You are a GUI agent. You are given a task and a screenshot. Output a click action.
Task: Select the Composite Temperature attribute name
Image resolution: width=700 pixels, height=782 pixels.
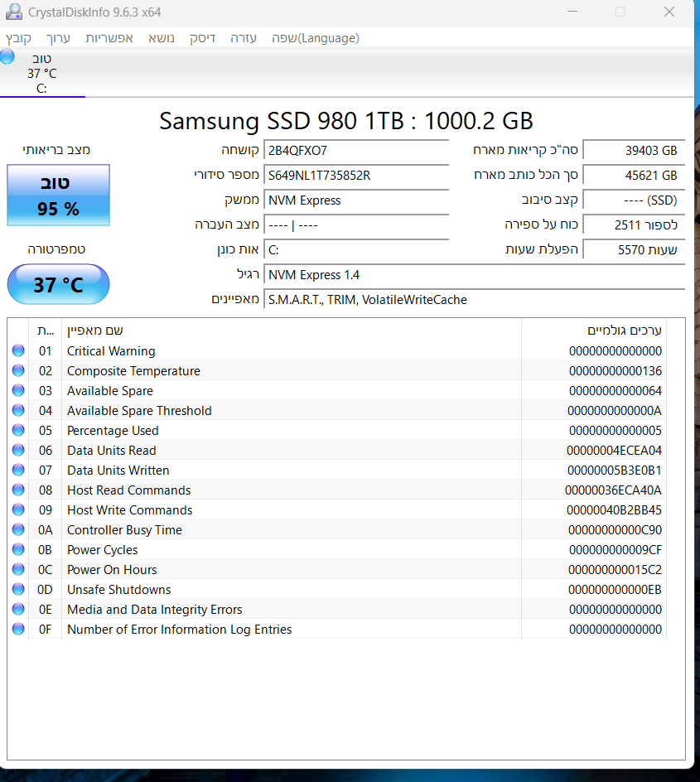click(133, 371)
